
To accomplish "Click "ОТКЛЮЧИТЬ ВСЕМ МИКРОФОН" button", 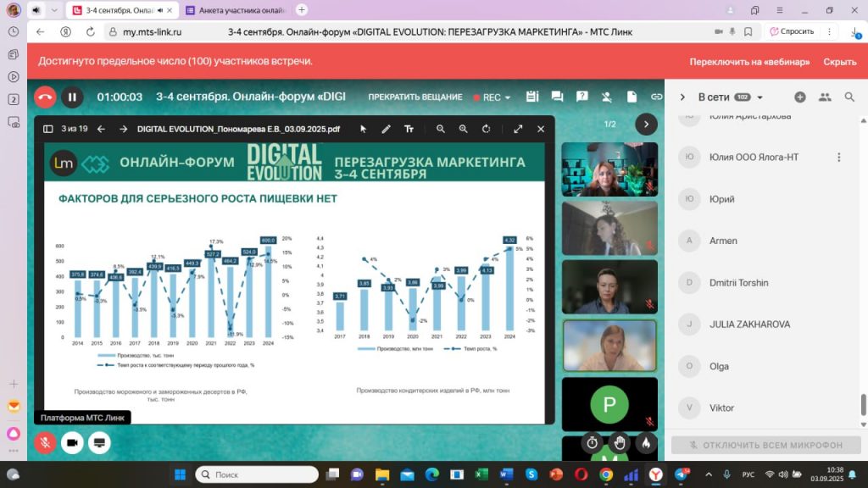I will coord(766,445).
